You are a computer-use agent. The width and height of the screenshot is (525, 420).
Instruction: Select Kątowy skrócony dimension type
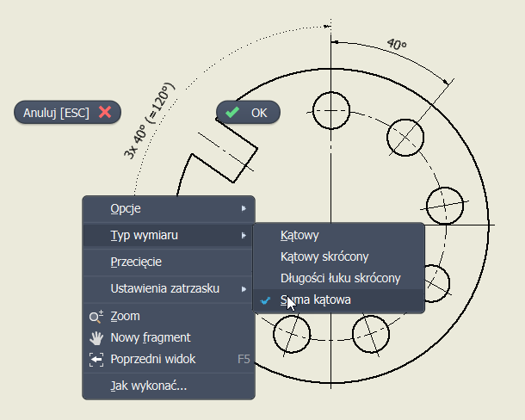[x=324, y=256]
